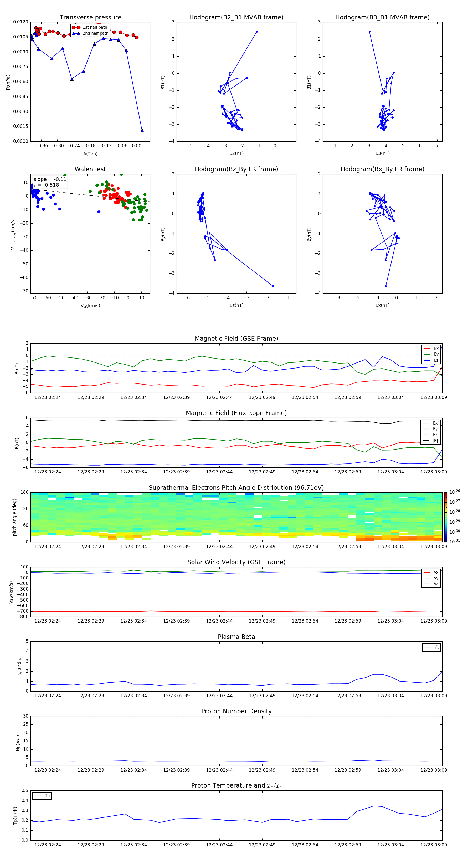Click "12/23 02:34" tick under Solar Wind Velocity plot
This screenshot has height=868, width=473.
coord(134,621)
